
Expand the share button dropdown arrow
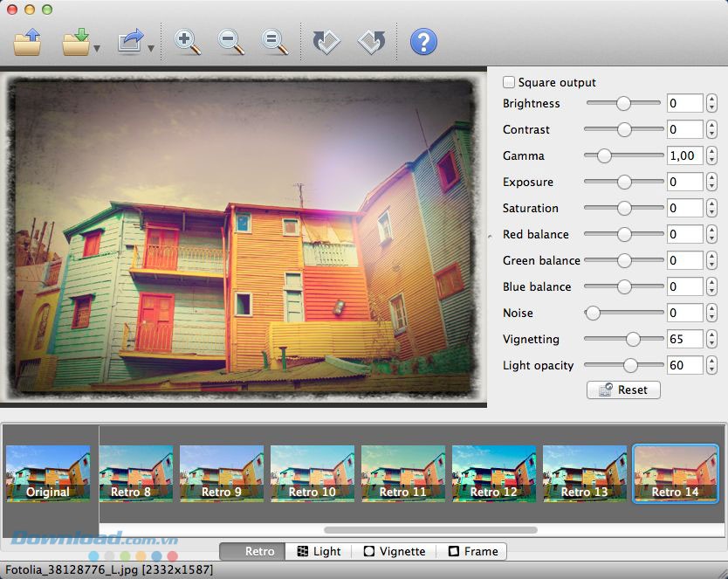(151, 49)
